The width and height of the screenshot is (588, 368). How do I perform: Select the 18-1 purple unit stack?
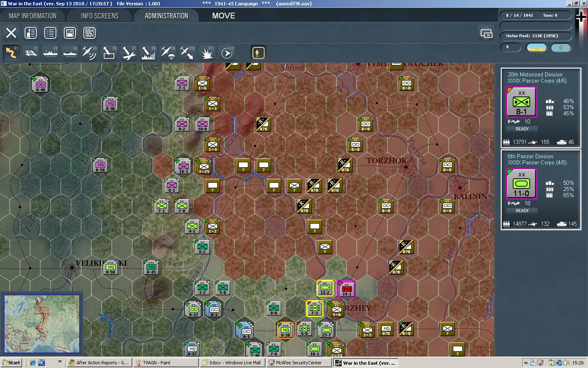point(183,166)
